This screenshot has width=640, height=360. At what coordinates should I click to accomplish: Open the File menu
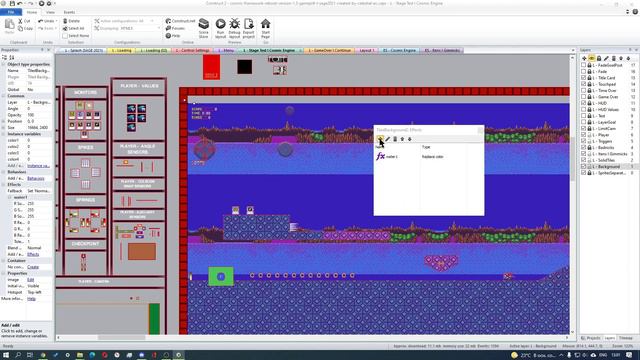click(x=11, y=12)
